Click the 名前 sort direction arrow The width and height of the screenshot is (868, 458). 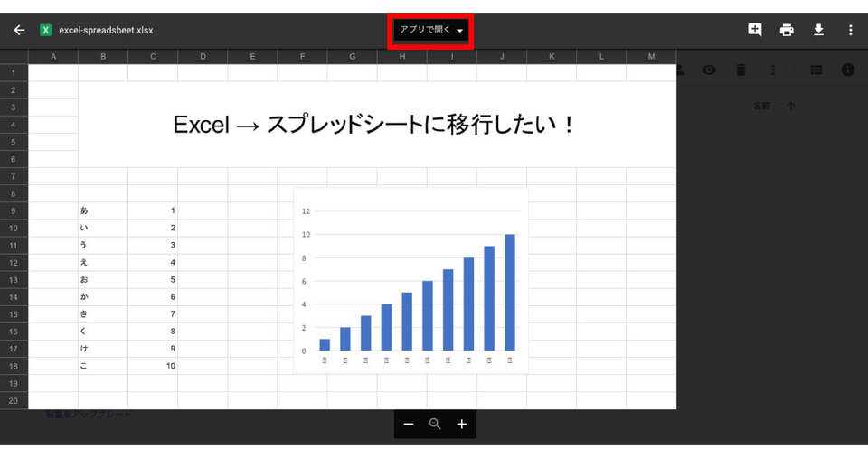coord(791,106)
